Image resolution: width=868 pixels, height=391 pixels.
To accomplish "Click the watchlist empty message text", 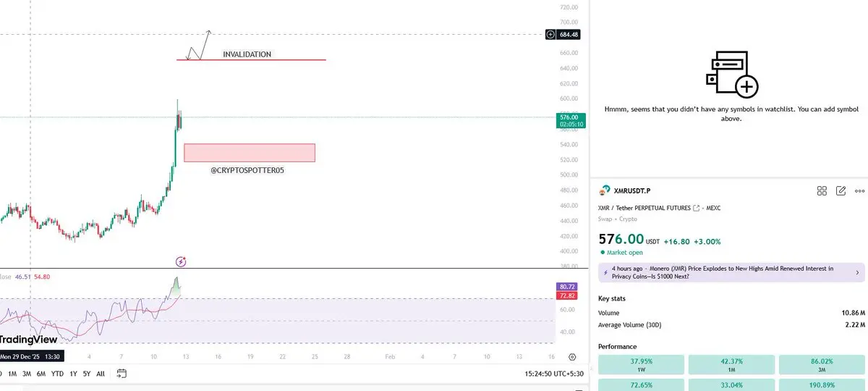I will (x=731, y=114).
